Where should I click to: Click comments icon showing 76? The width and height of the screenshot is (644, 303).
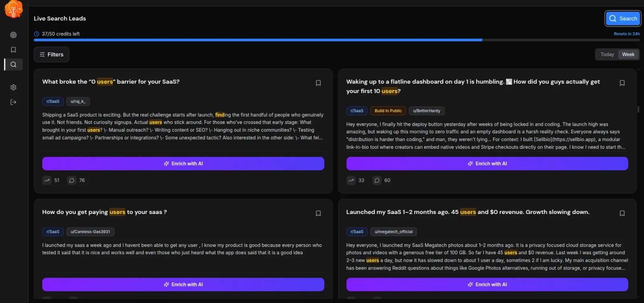coord(72,181)
